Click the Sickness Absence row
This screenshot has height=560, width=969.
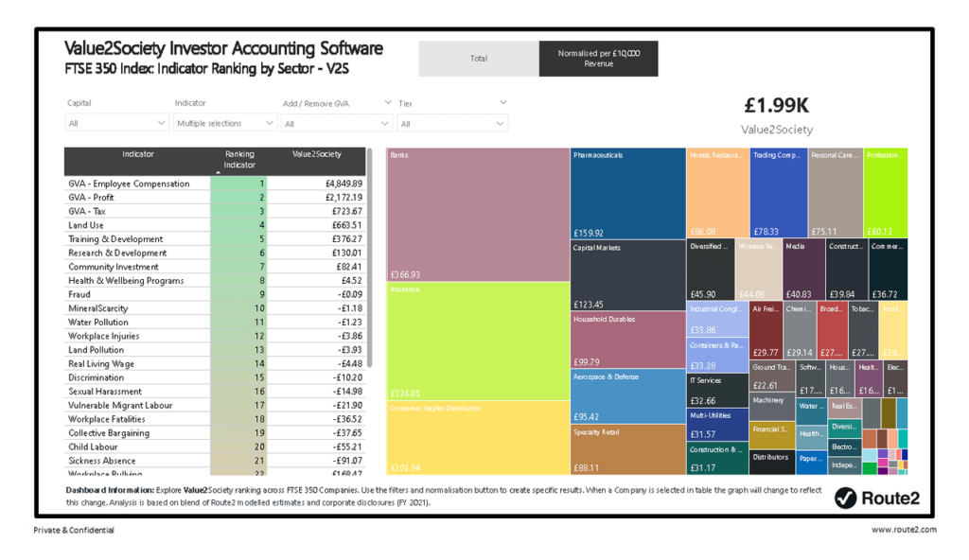pos(215,461)
